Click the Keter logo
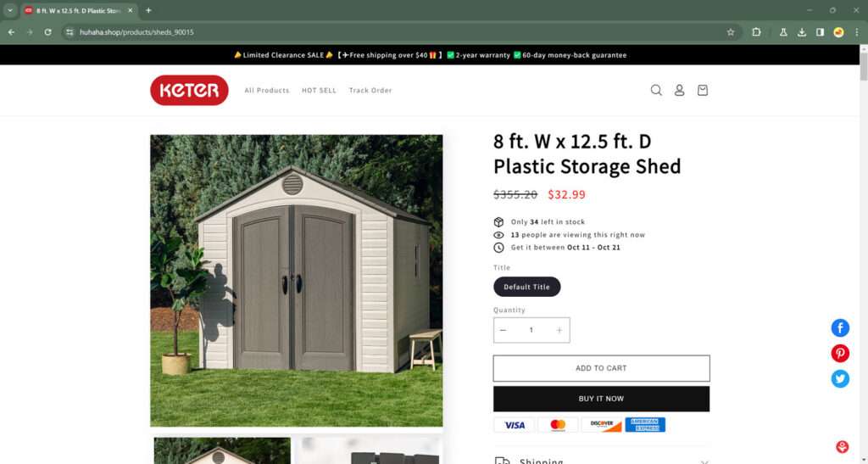Viewport: 868px width, 464px height. (189, 90)
